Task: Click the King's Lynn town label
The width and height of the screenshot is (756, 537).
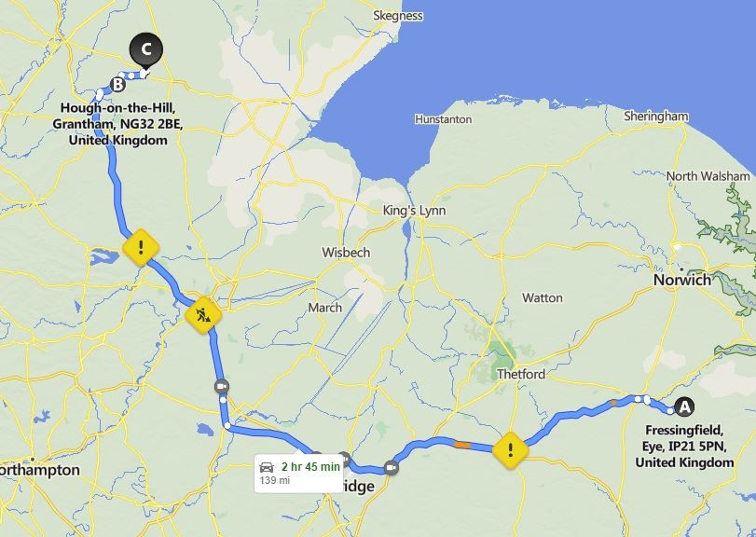Action: click(x=414, y=211)
